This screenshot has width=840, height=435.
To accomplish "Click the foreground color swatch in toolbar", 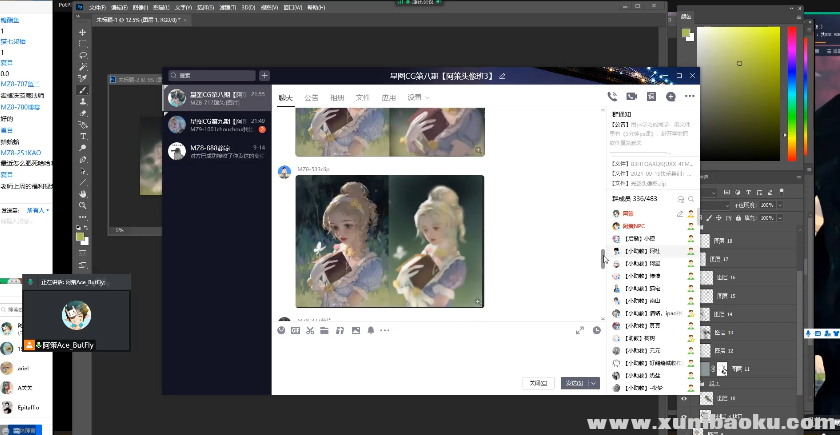I will point(81,236).
